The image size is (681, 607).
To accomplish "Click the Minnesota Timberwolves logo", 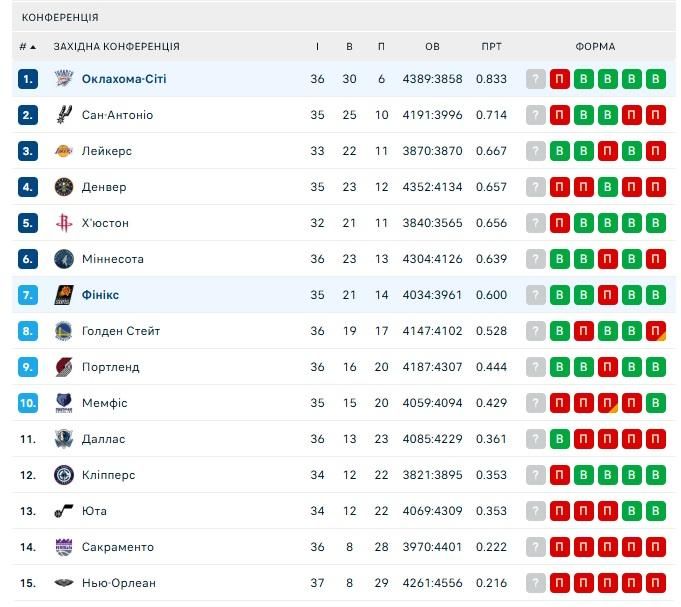I will coord(64,259).
